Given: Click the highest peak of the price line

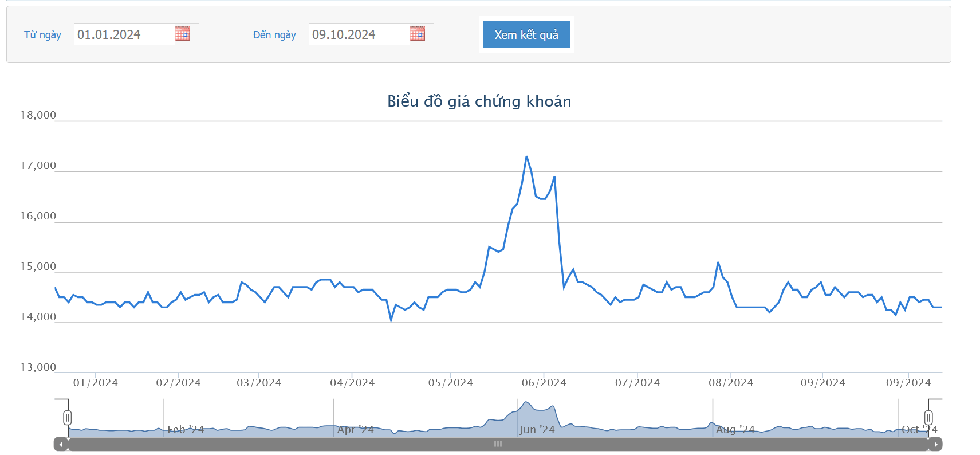Looking at the screenshot, I should tap(526, 156).
